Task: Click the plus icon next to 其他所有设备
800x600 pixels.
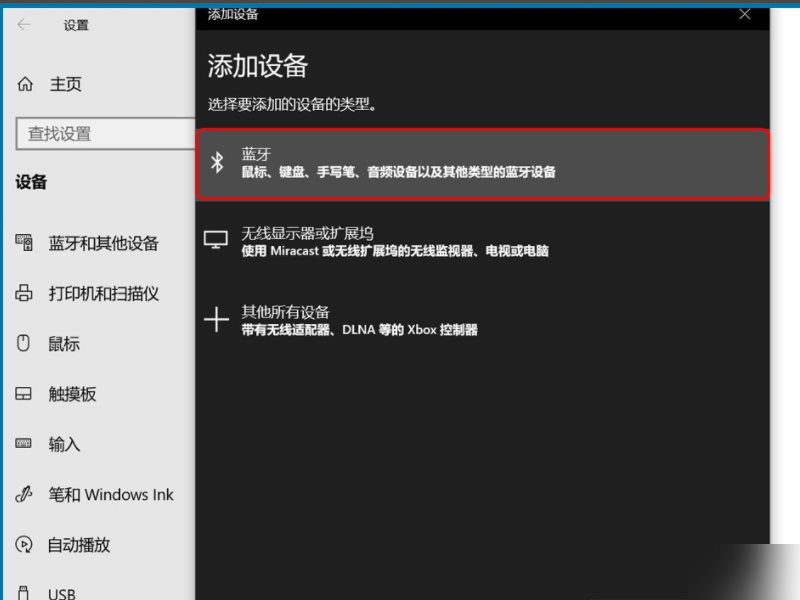Action: click(x=217, y=318)
